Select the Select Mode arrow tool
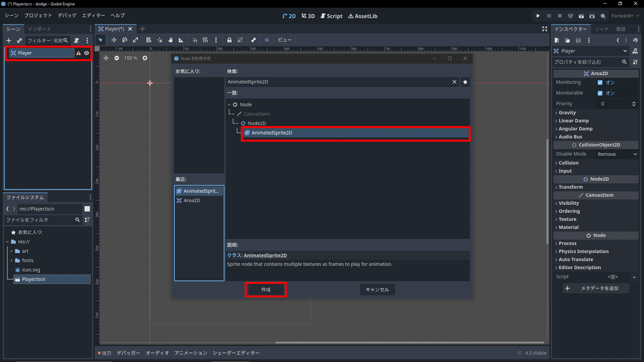The height and width of the screenshot is (362, 644). [x=100, y=40]
